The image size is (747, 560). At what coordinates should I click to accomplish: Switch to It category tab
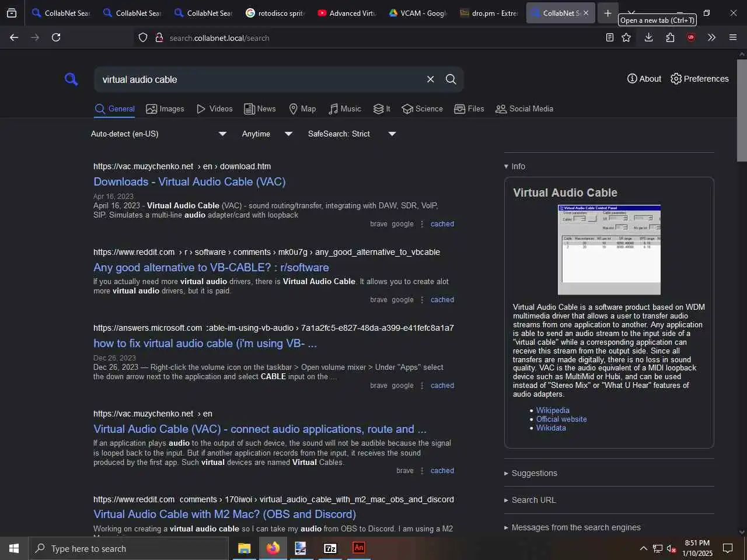point(382,109)
